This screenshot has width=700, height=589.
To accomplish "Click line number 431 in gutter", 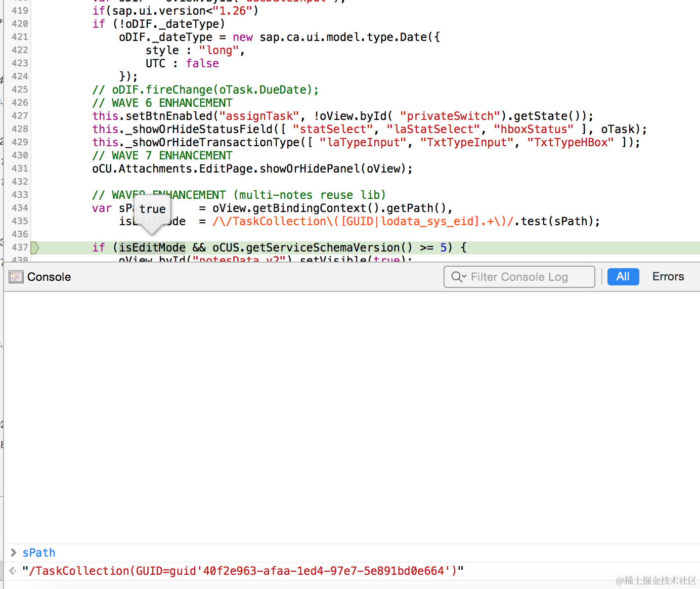I will pyautogui.click(x=20, y=169).
